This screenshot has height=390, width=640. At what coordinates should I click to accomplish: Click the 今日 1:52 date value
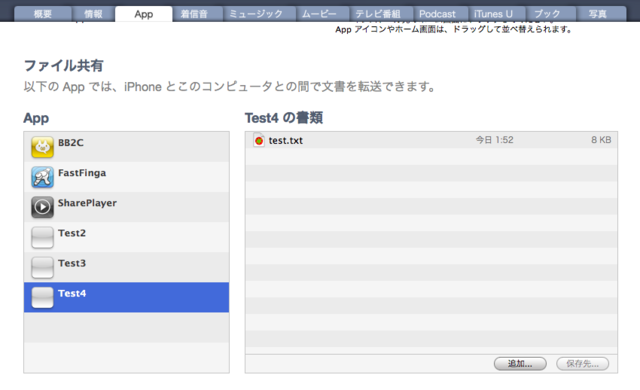click(494, 140)
